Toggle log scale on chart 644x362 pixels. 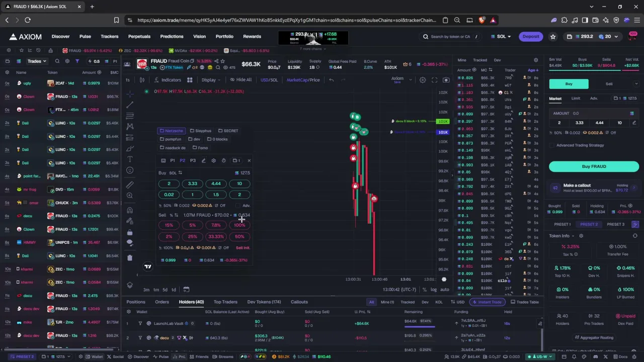pos(434,290)
